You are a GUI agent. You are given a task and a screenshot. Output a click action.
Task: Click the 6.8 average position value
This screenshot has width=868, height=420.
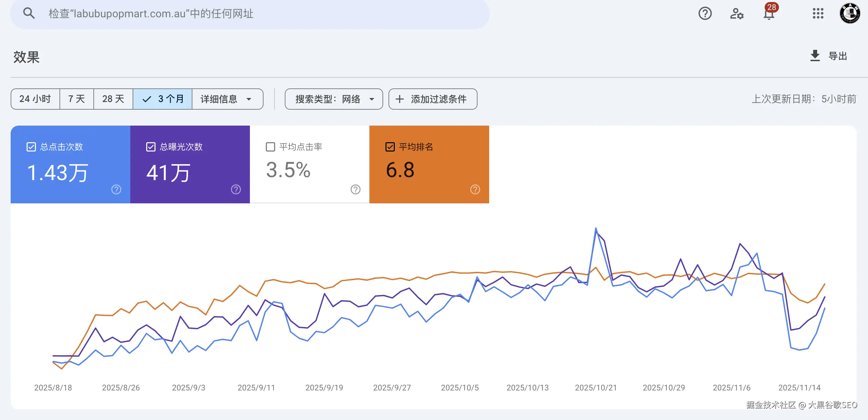click(400, 170)
